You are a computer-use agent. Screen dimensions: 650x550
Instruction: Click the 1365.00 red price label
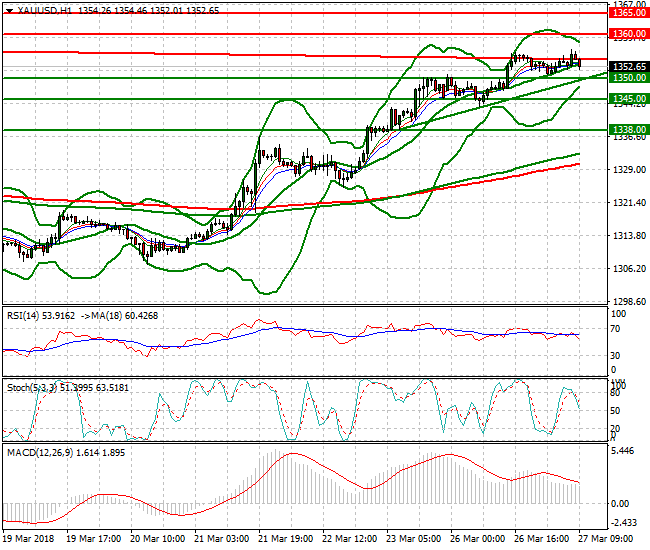point(629,13)
